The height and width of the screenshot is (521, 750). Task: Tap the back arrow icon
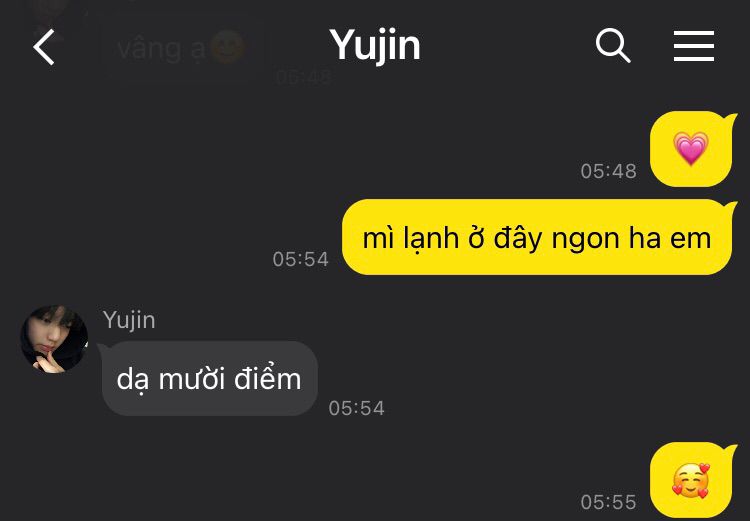click(x=44, y=47)
